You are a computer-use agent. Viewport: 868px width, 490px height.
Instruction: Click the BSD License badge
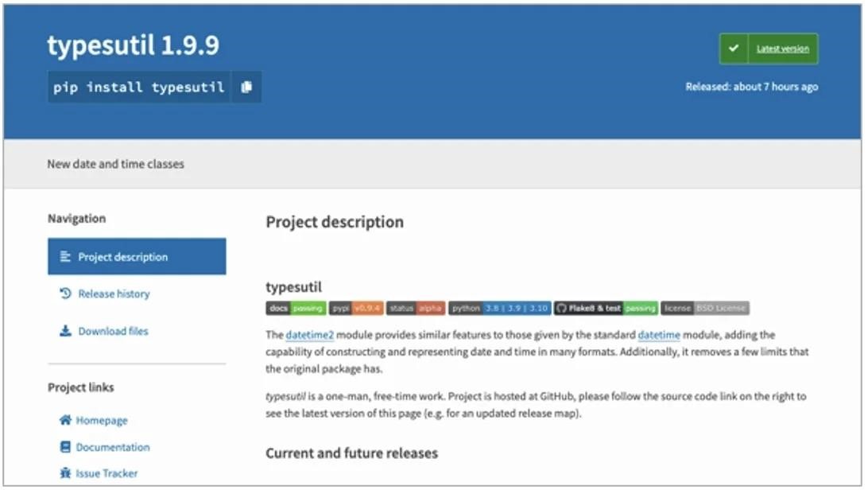704,309
